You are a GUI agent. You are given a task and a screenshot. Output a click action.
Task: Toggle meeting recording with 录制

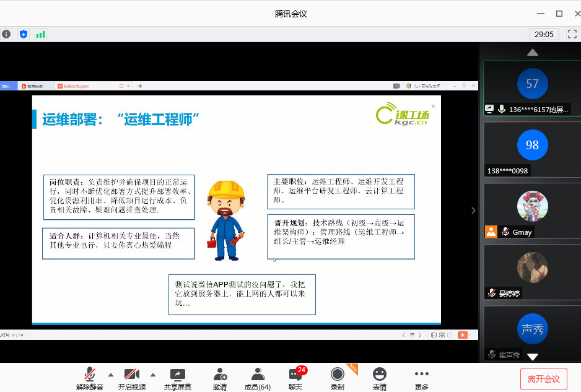(337, 378)
